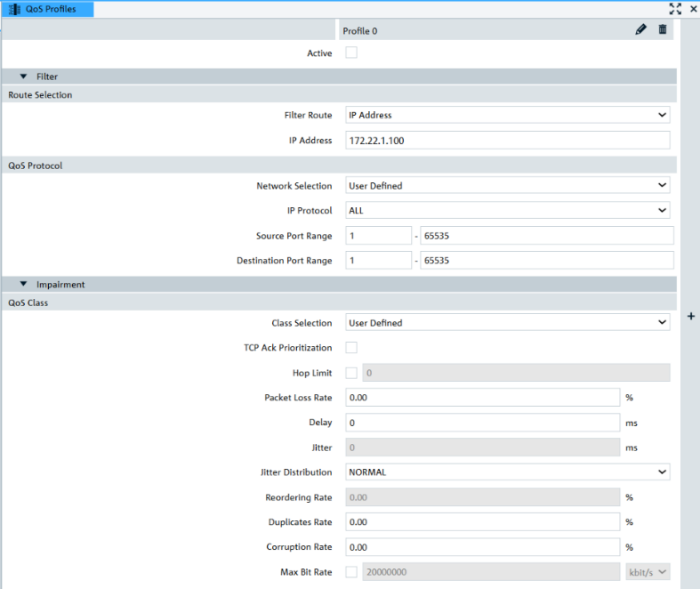
Task: Open the Jitter Distribution dropdown
Action: tap(508, 472)
